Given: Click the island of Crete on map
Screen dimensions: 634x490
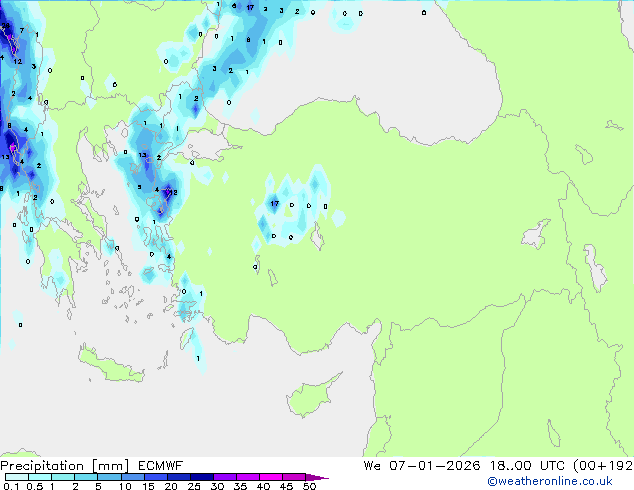Looking at the screenshot, I should pyautogui.click(x=111, y=365).
